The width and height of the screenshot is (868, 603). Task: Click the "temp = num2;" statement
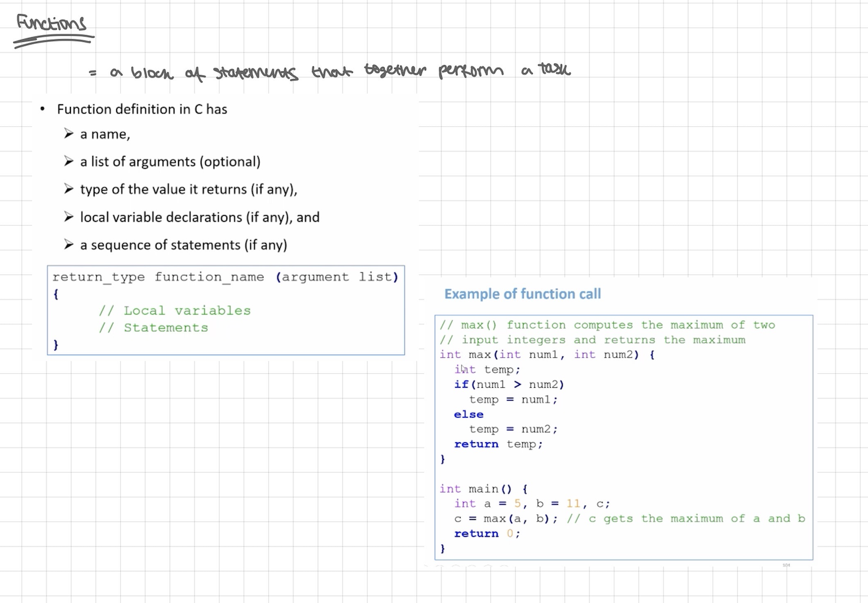[x=514, y=429]
